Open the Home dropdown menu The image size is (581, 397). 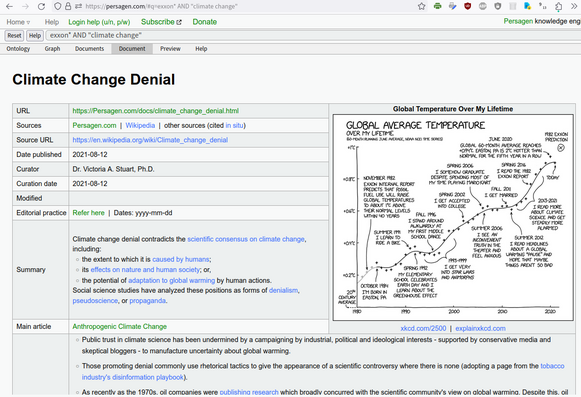(x=18, y=22)
